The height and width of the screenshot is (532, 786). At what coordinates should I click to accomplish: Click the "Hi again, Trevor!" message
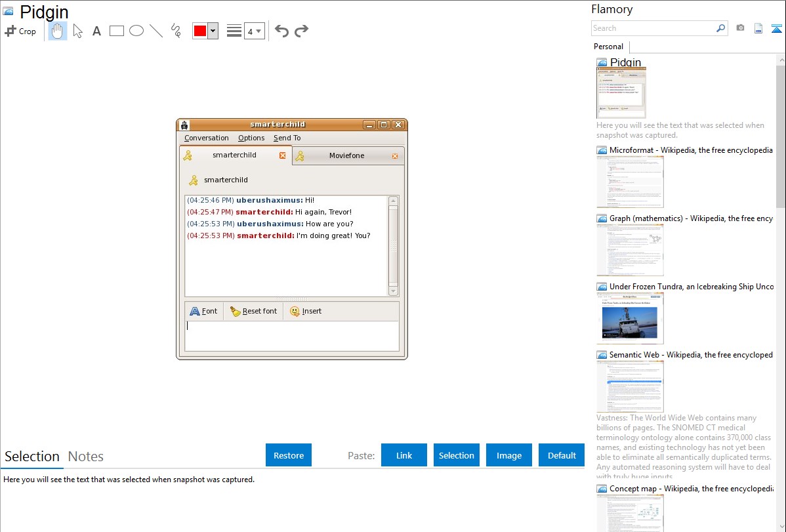(x=323, y=212)
